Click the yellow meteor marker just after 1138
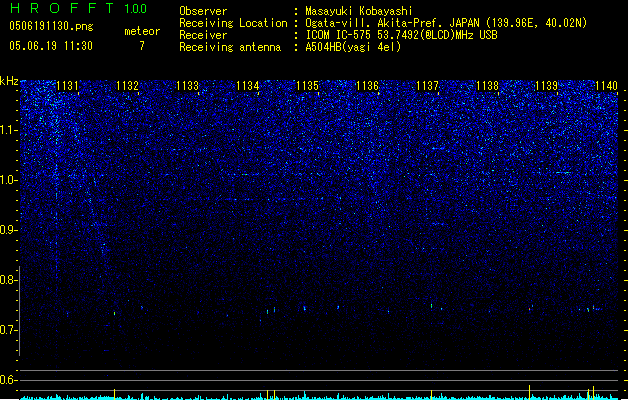This screenshot has height=400, width=629. pos(529,392)
